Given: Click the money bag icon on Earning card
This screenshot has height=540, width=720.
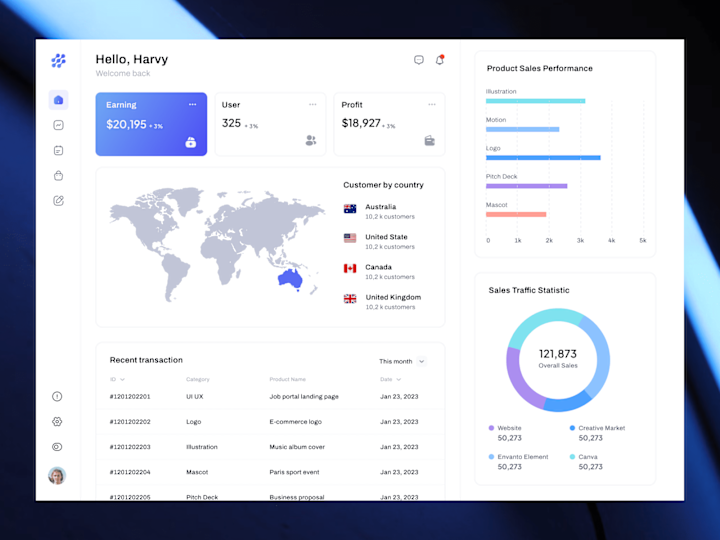Looking at the screenshot, I should click(191, 142).
